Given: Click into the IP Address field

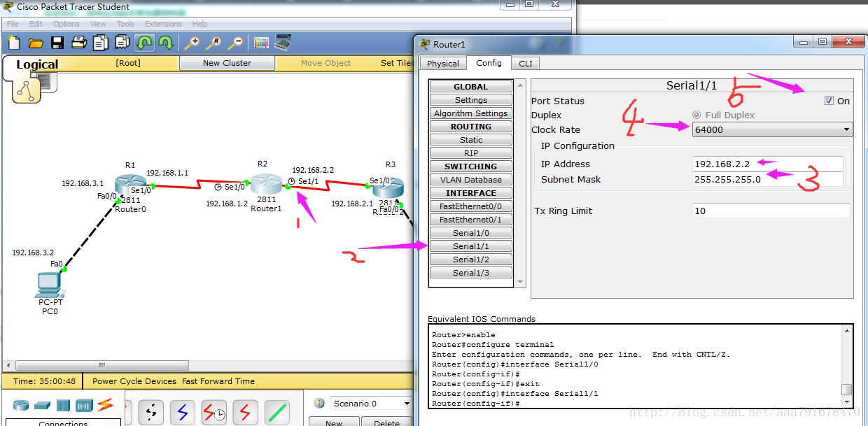Looking at the screenshot, I should 767,164.
